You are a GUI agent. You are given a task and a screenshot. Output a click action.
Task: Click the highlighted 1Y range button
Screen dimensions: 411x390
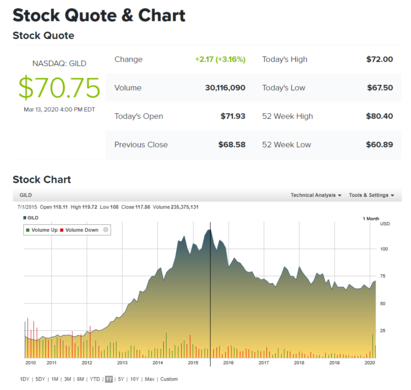click(x=109, y=379)
